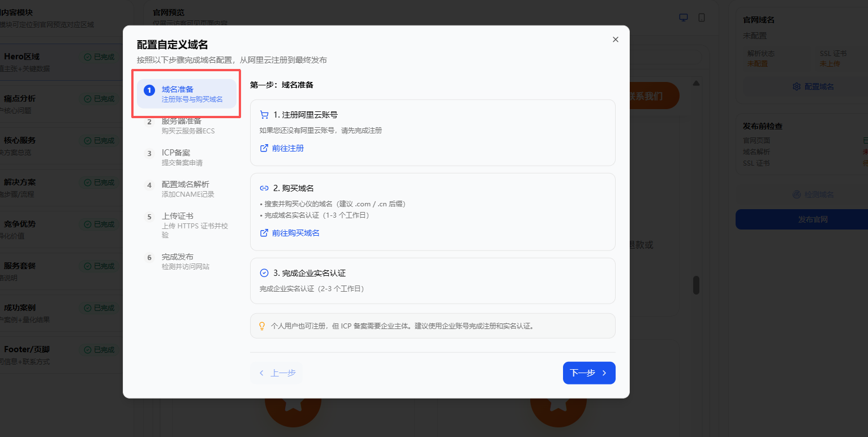Click 配置域名 button in background panel

[813, 86]
